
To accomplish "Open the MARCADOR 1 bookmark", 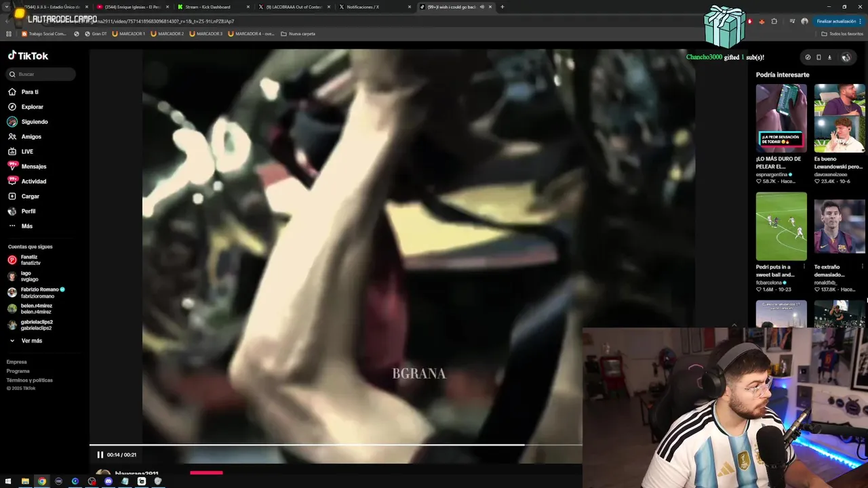I will [129, 34].
